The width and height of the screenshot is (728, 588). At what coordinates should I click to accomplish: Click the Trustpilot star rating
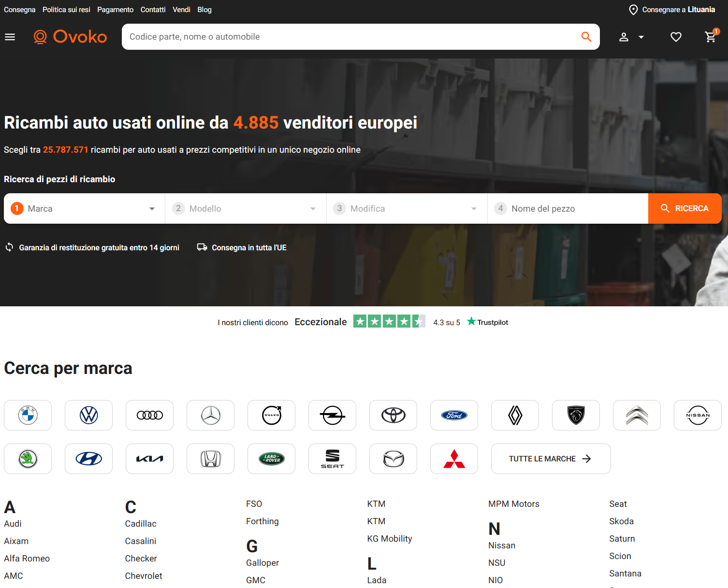[x=389, y=321]
